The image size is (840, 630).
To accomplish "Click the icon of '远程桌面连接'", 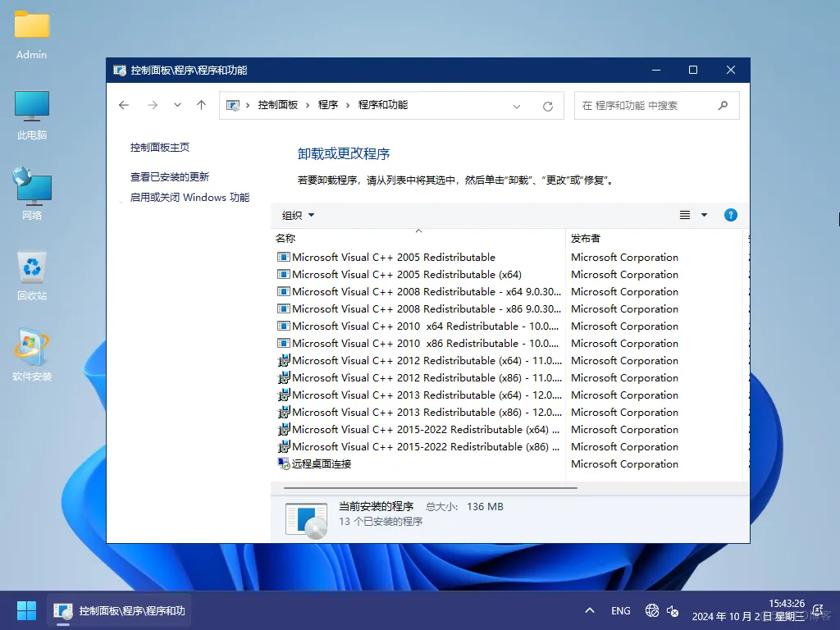I will [283, 464].
